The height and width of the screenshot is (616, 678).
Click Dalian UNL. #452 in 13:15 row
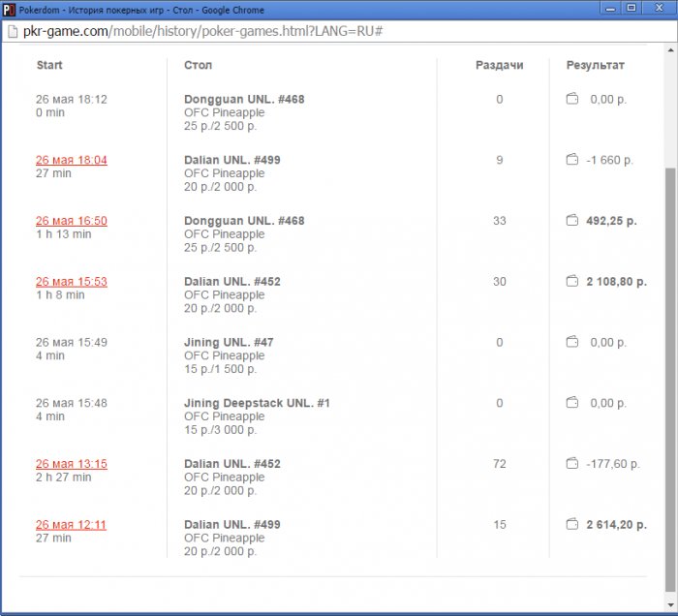[x=232, y=464]
